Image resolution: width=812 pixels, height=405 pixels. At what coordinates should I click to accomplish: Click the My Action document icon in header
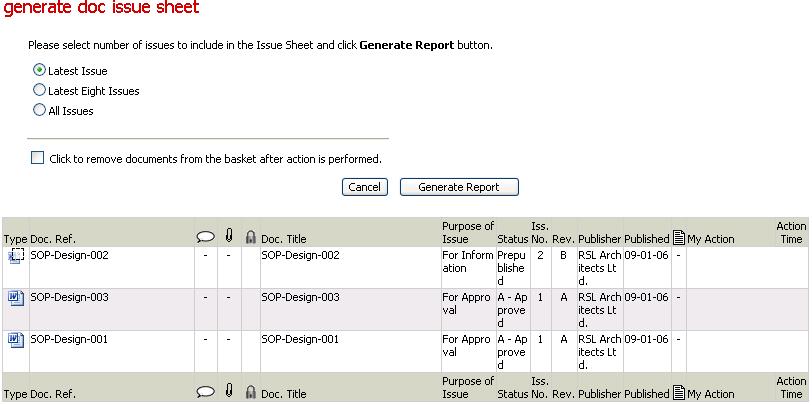pos(678,238)
